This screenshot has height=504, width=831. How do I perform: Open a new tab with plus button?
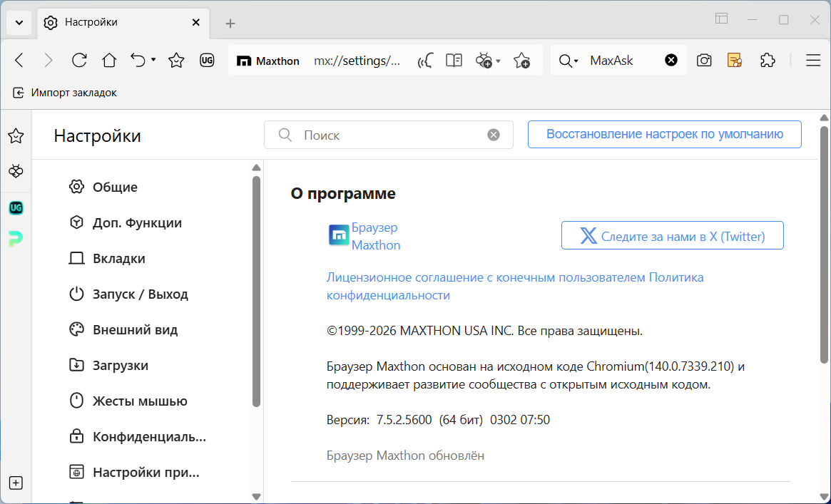coord(230,24)
